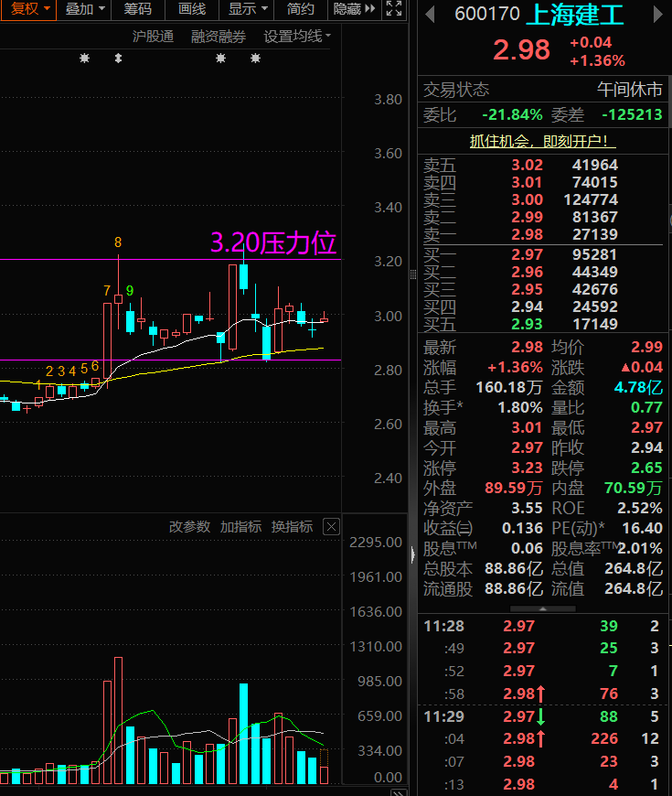The width and height of the screenshot is (672, 796).
Task: Open the 复权 dropdown
Action: tap(28, 9)
